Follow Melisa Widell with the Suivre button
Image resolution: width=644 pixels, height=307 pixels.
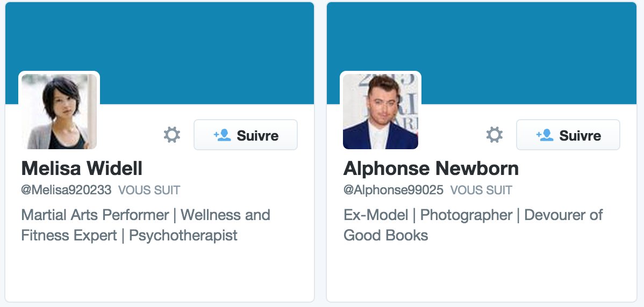(x=246, y=135)
